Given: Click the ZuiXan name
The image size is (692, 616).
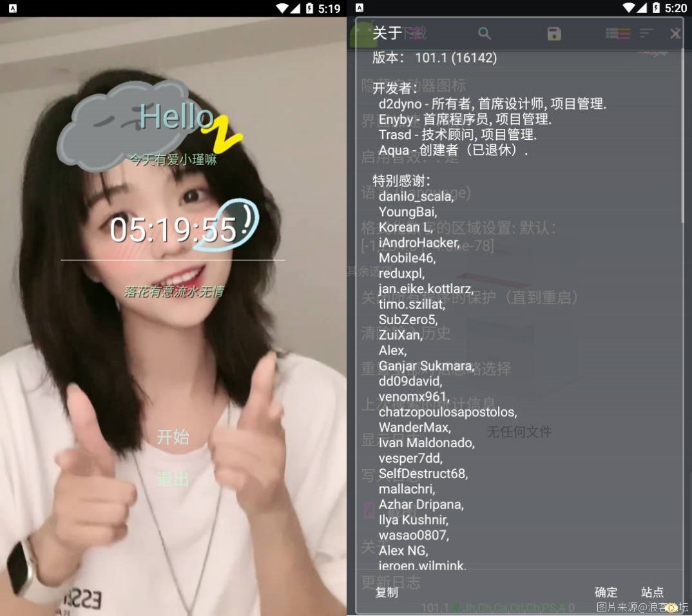Looking at the screenshot, I should (x=401, y=335).
